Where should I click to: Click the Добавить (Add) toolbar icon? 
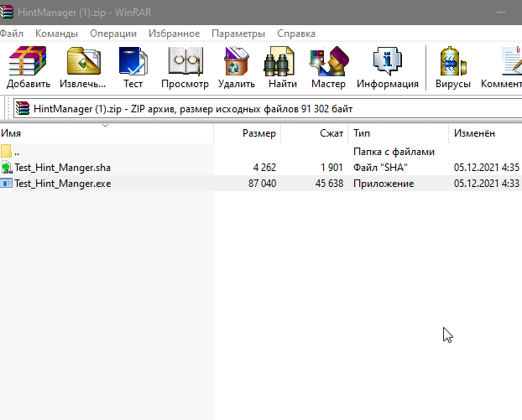pos(28,61)
